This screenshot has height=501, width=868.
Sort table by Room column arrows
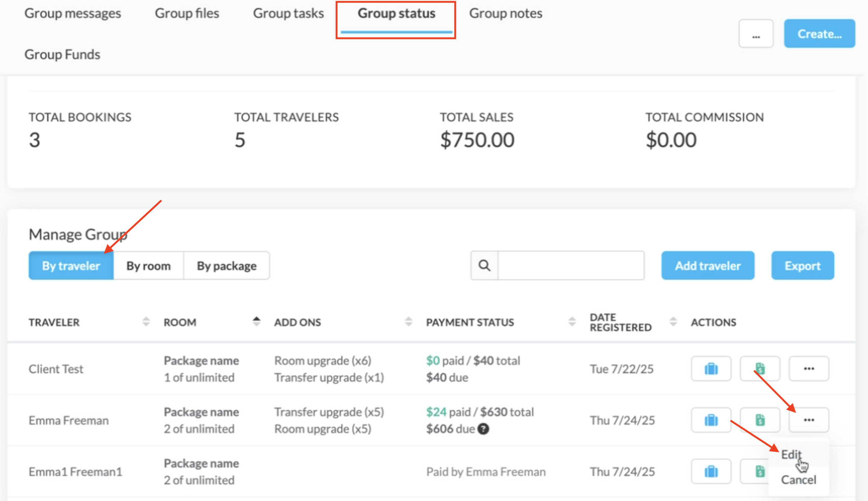[256, 321]
